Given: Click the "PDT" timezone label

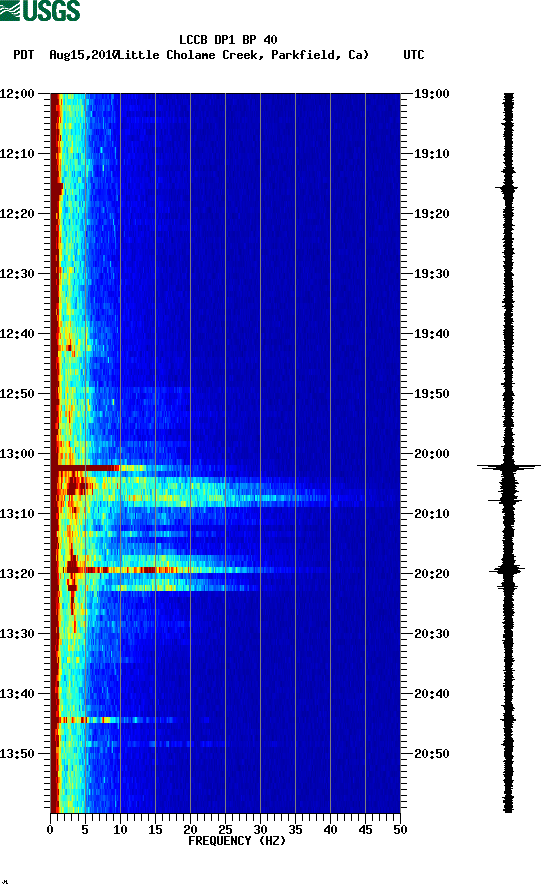Looking at the screenshot, I should pos(23,55).
